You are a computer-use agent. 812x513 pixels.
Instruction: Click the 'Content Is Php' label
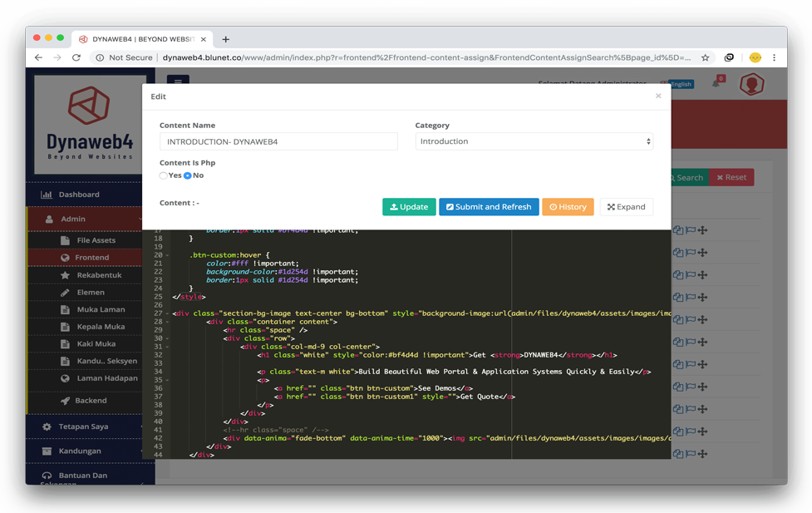(188, 163)
